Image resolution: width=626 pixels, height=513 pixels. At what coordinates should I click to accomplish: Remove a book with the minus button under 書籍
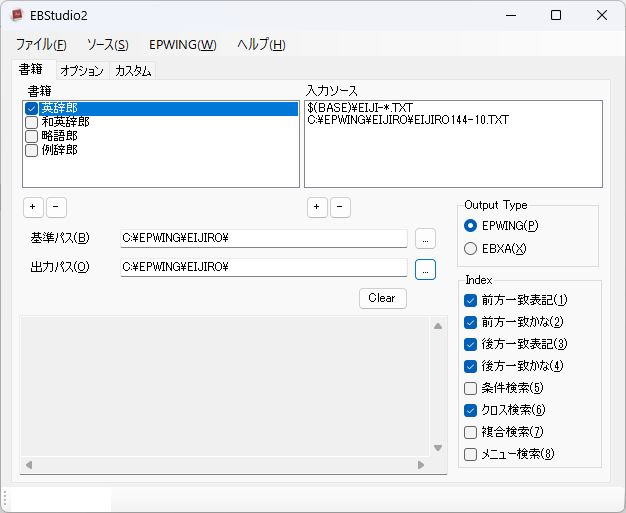[56, 207]
